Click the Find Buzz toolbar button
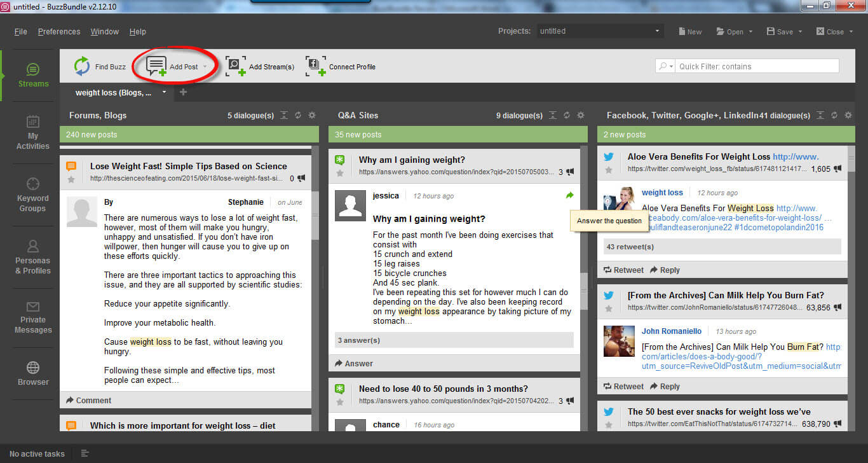 click(x=100, y=67)
